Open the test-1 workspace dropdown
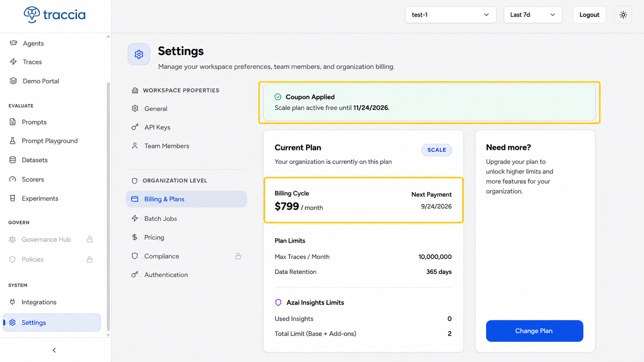Viewport: 644px width, 362px height. [x=451, y=15]
